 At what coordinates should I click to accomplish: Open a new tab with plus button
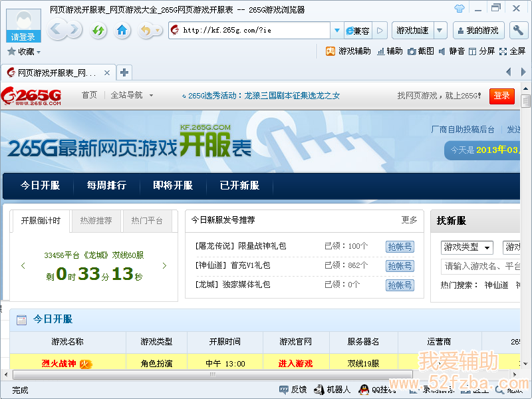pos(124,72)
